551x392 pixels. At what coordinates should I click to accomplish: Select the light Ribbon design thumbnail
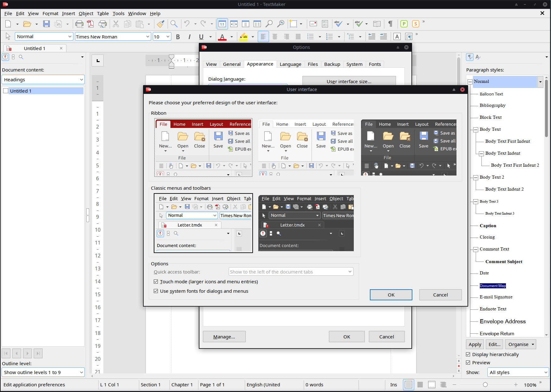[x=306, y=147]
